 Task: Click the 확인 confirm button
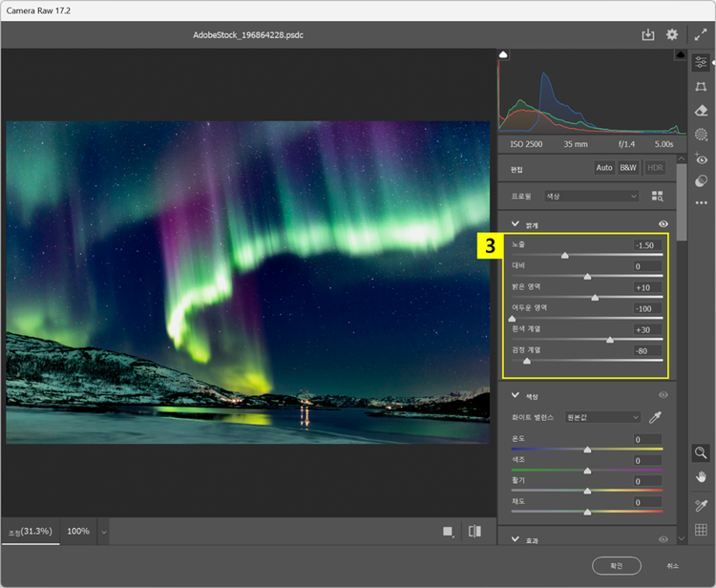[x=616, y=565]
